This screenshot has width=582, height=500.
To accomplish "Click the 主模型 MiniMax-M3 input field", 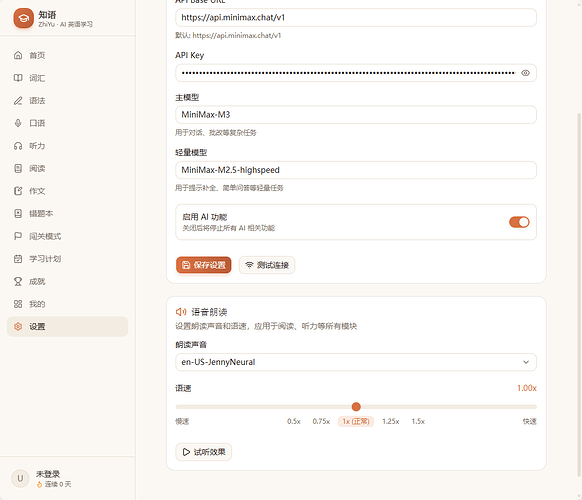I will click(356, 115).
